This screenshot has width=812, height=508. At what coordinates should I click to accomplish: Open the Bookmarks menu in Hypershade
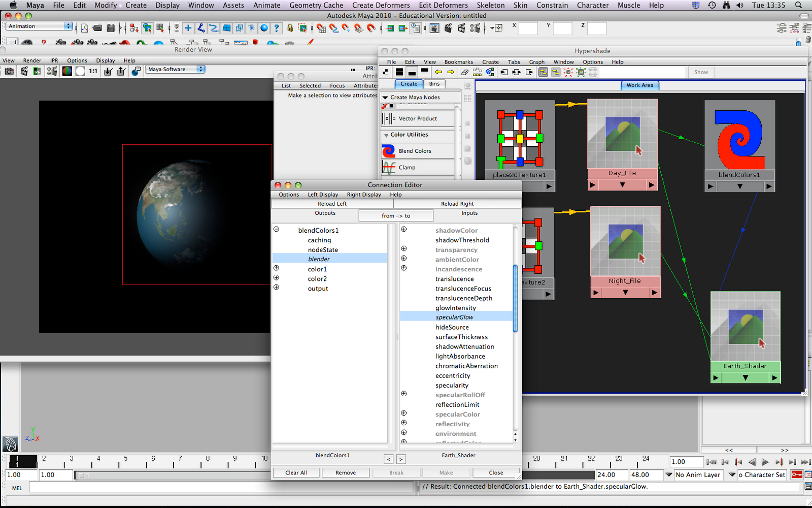point(458,61)
